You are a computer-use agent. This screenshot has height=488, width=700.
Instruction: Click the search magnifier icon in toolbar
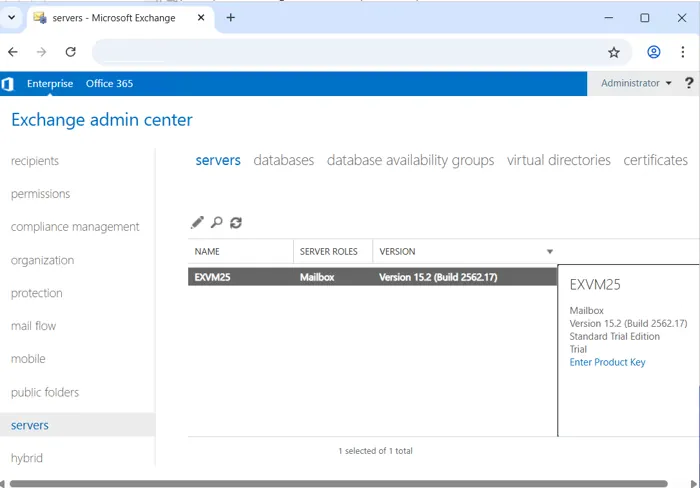(x=217, y=222)
